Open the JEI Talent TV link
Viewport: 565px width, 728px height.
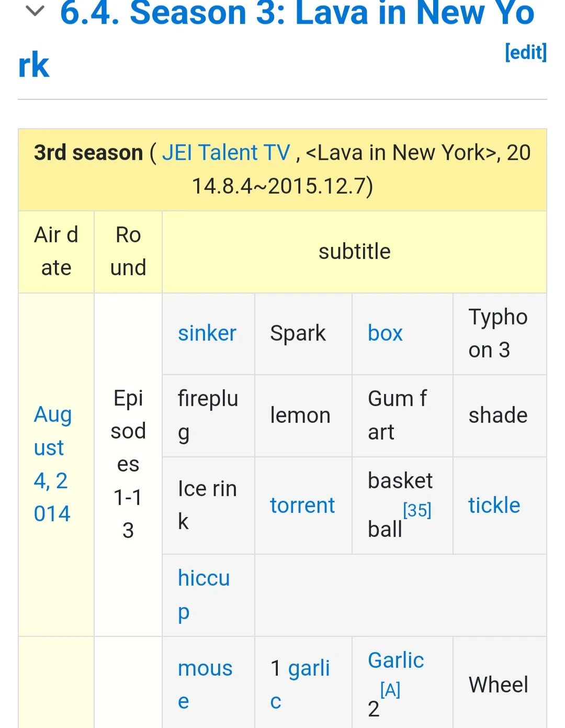coord(225,153)
